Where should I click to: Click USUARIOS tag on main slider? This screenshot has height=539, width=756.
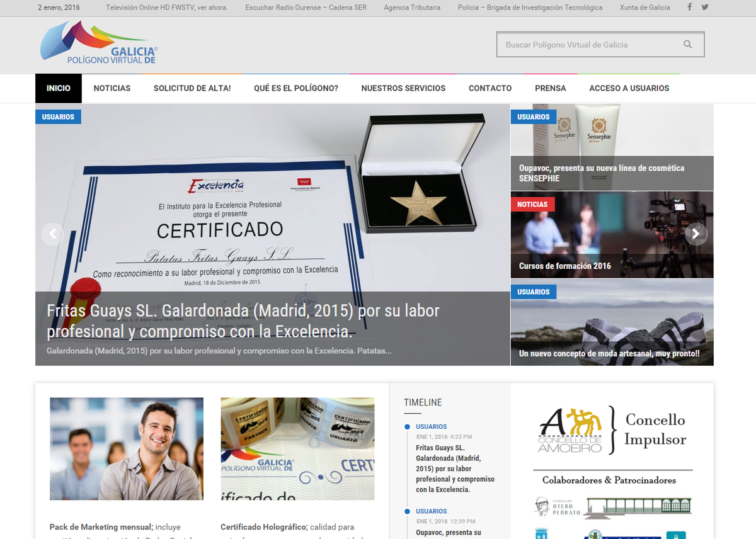pyautogui.click(x=58, y=117)
